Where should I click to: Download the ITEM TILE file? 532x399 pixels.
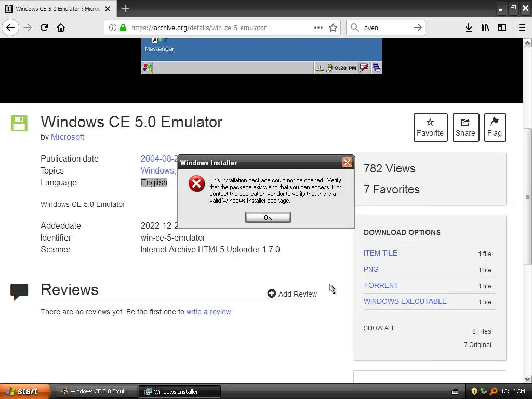(380, 253)
